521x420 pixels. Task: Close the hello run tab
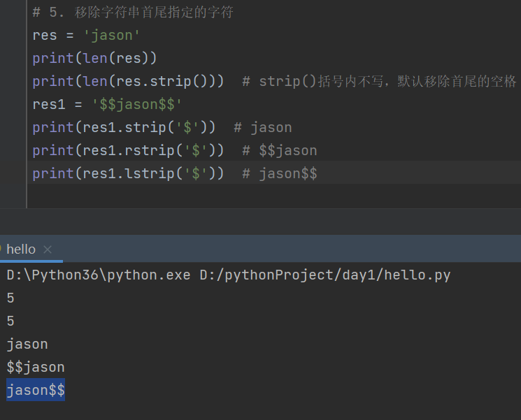[x=48, y=249]
